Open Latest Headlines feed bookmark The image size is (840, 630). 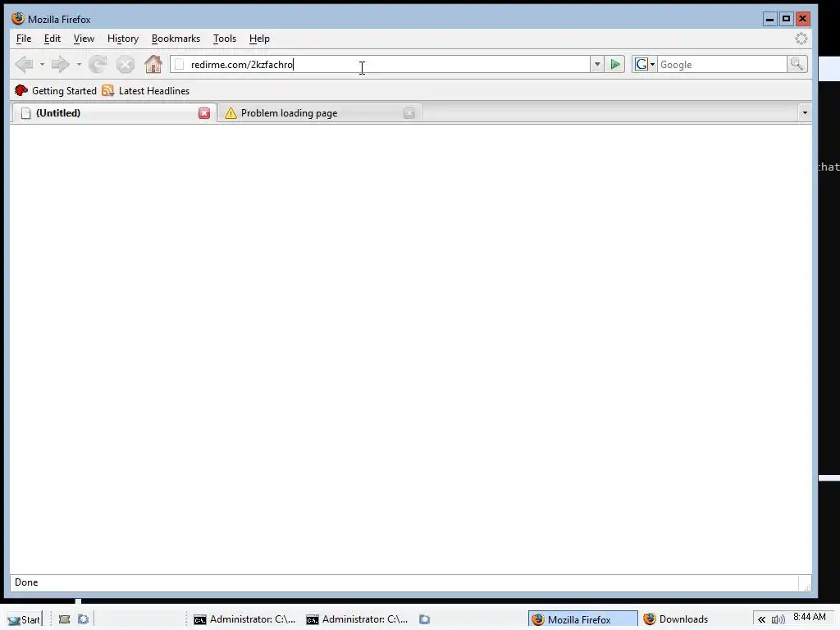click(146, 90)
